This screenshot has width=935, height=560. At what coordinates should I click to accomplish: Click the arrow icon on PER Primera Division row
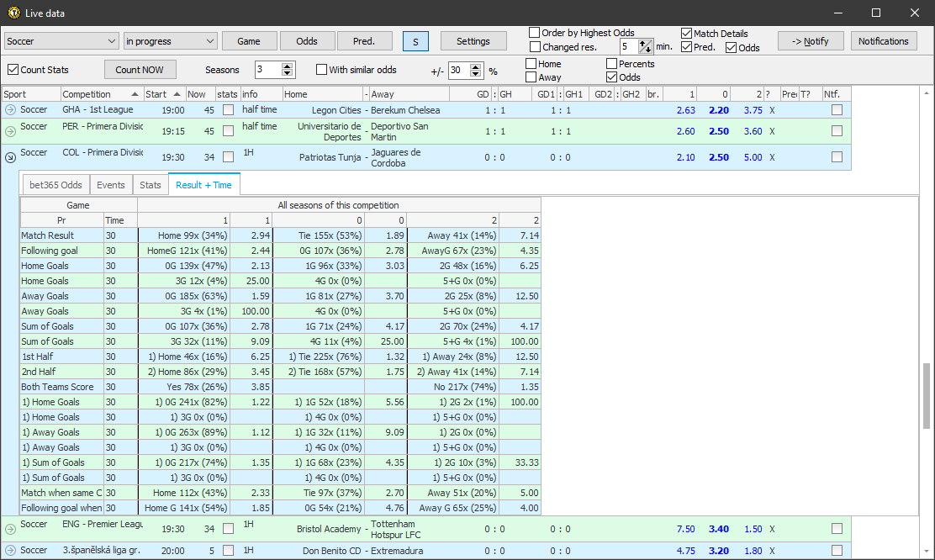[x=9, y=131]
